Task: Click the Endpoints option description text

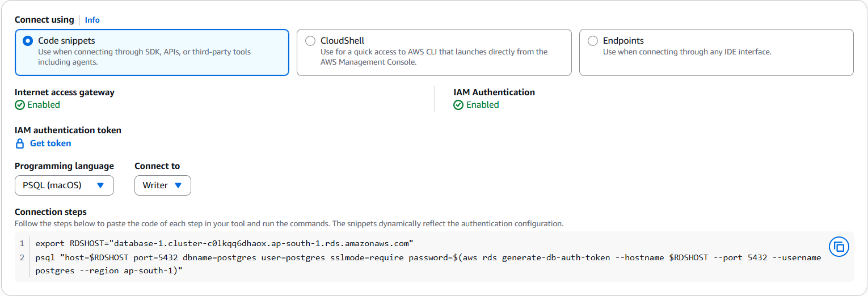Action: coord(687,52)
